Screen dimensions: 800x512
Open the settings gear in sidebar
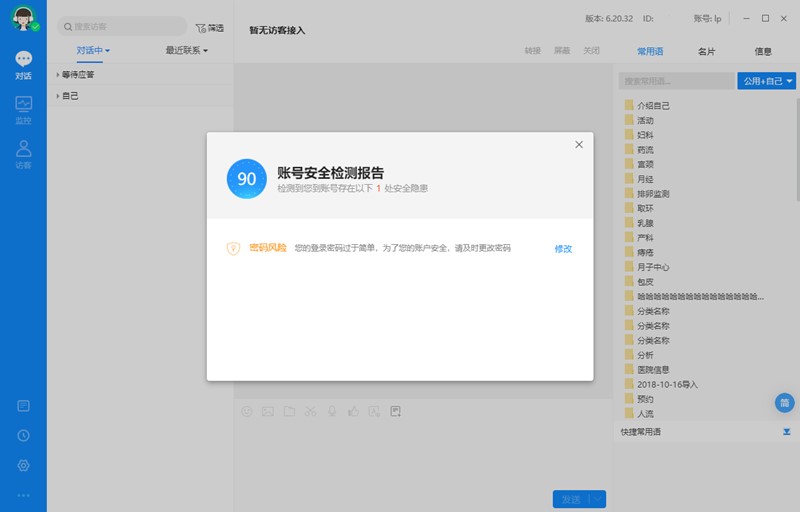click(23, 466)
